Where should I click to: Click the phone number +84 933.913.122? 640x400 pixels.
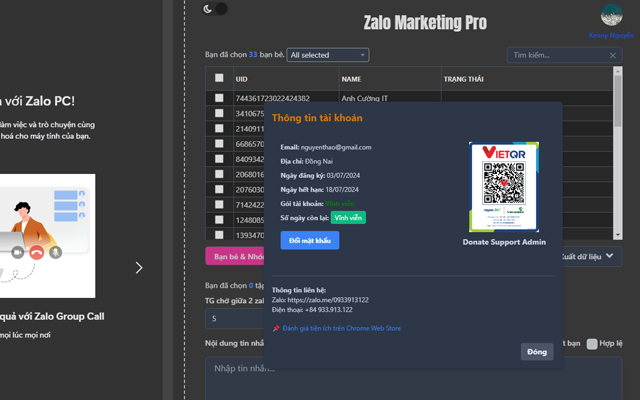(329, 310)
